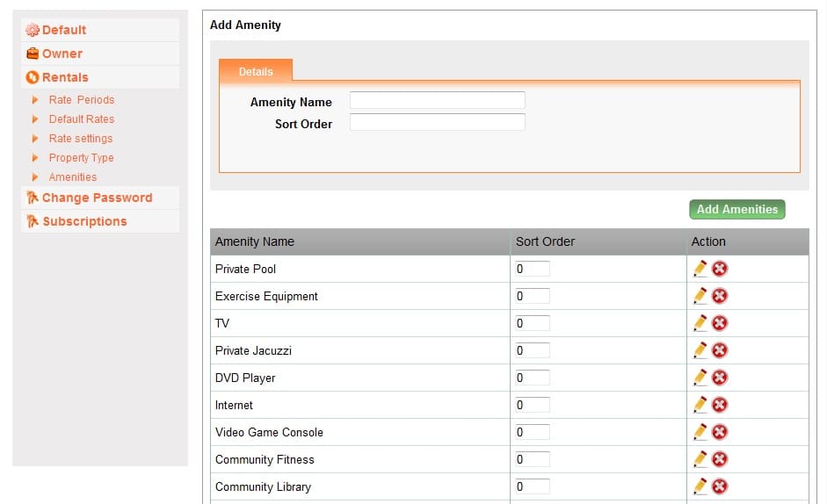
Task: Click Sort Order field for Community Fitness
Action: pos(533,459)
